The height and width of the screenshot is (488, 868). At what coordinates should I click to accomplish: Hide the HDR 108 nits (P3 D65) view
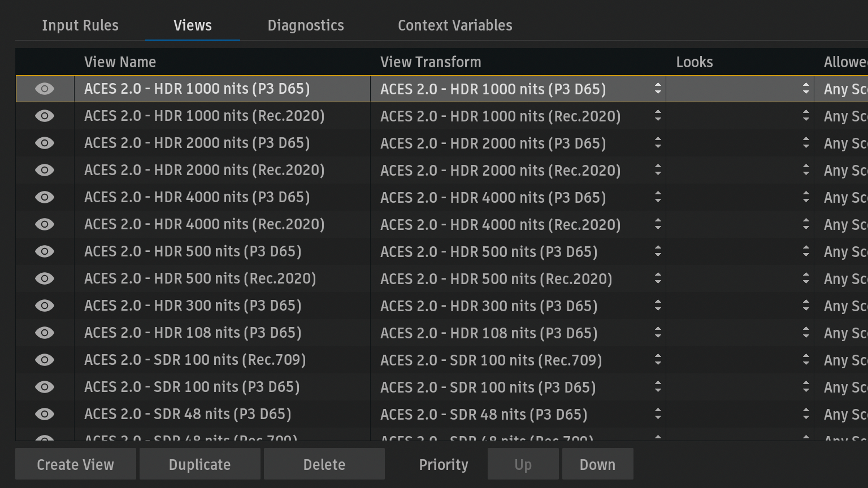tap(45, 333)
